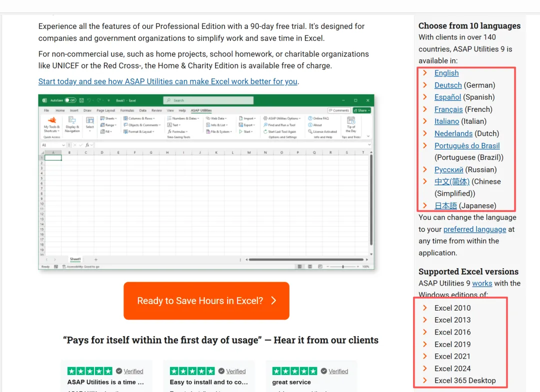
Task: Click the Redo arrow in Excel title bar
Action: [98, 100]
